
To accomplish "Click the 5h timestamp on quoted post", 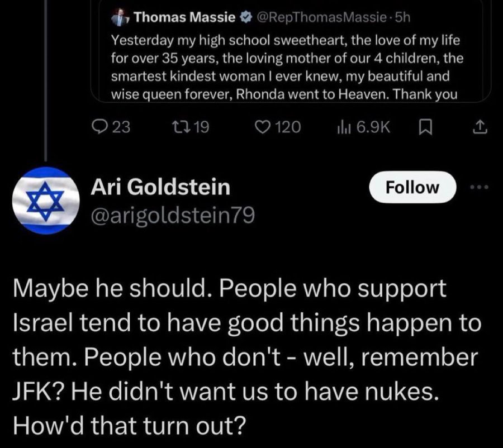I will point(402,18).
